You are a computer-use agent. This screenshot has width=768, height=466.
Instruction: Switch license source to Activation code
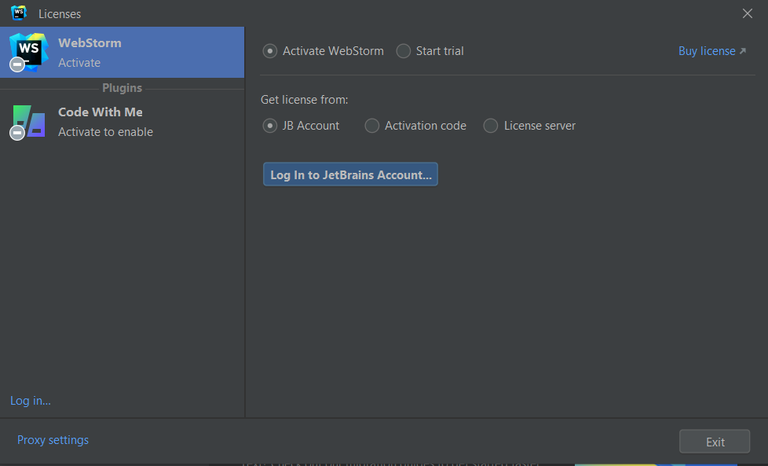(x=372, y=126)
